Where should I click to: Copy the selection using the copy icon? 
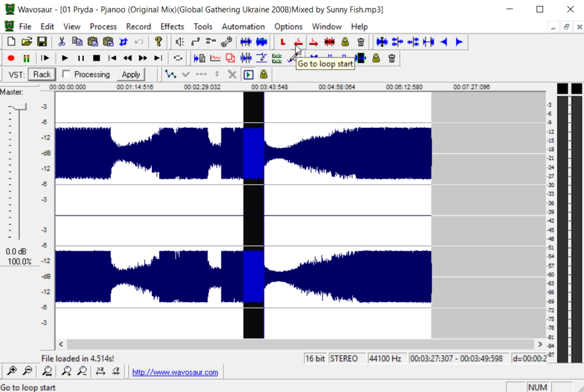pyautogui.click(x=77, y=42)
